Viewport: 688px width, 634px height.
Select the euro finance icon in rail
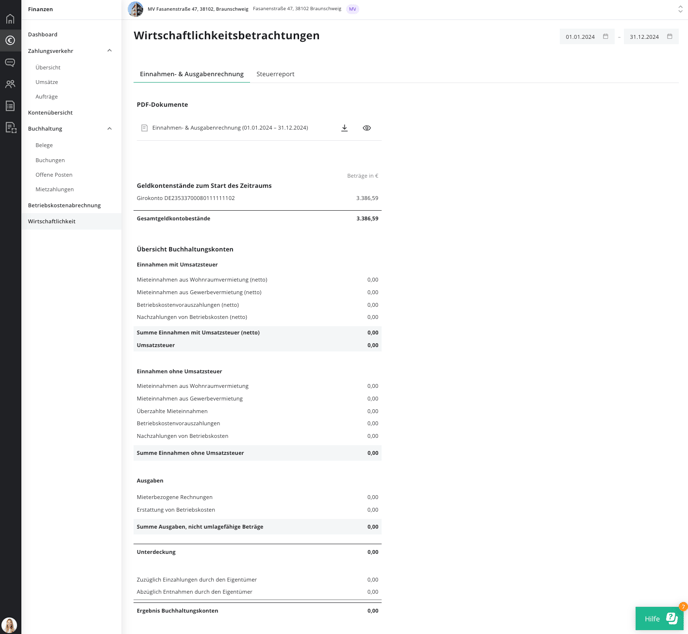pos(10,40)
